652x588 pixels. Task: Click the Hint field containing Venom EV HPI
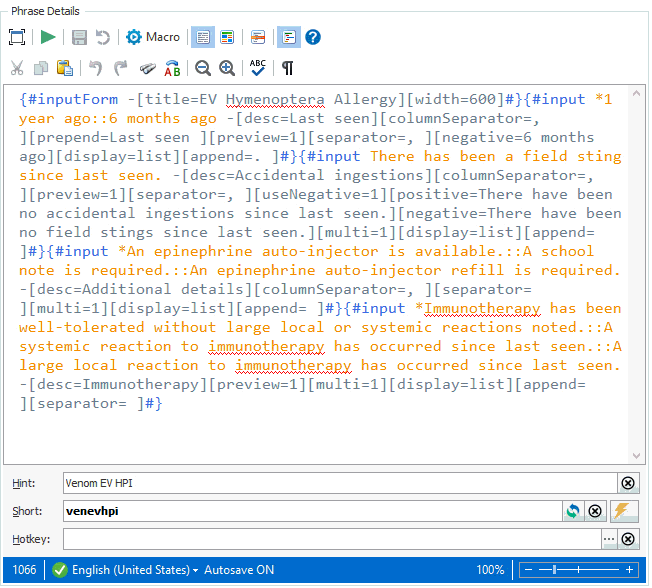tap(340, 484)
